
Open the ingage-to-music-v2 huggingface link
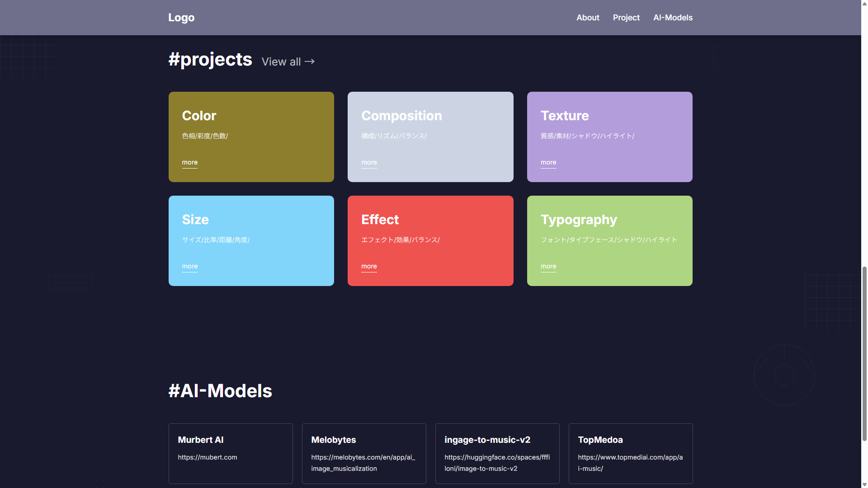point(497,463)
